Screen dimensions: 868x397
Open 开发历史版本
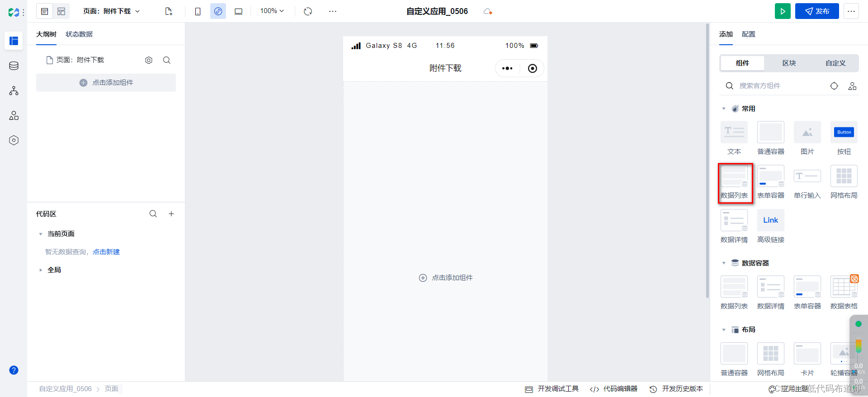[676, 389]
